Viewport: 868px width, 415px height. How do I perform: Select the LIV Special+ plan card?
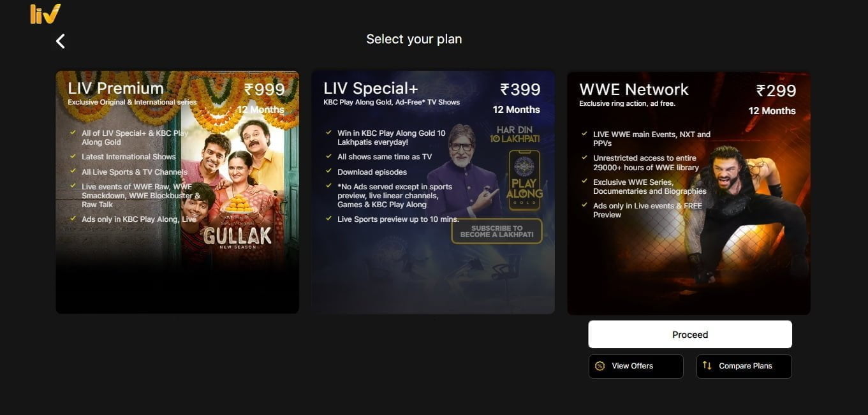click(433, 192)
